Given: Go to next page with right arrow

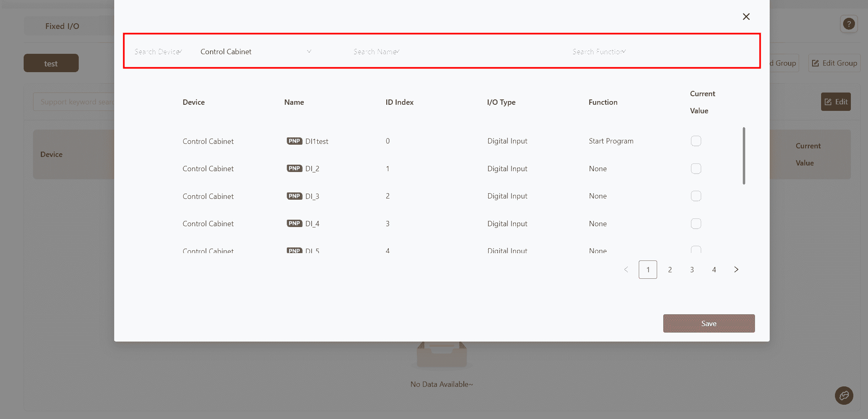Looking at the screenshot, I should tap(736, 269).
